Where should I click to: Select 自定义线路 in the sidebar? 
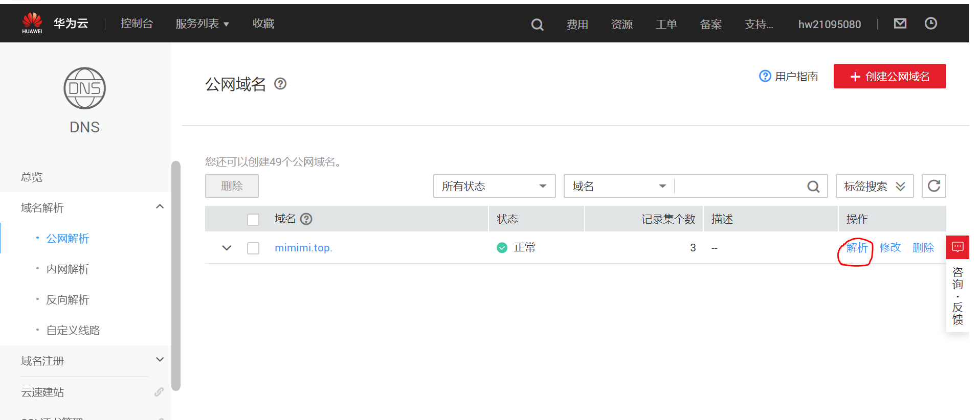tap(73, 331)
